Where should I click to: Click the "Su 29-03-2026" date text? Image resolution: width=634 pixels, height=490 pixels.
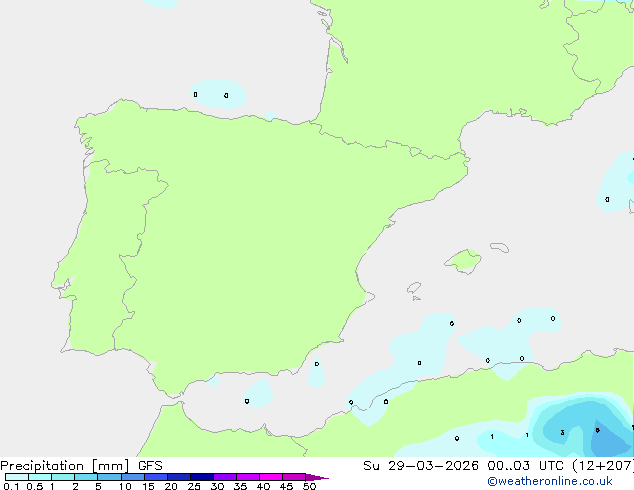tap(421, 466)
